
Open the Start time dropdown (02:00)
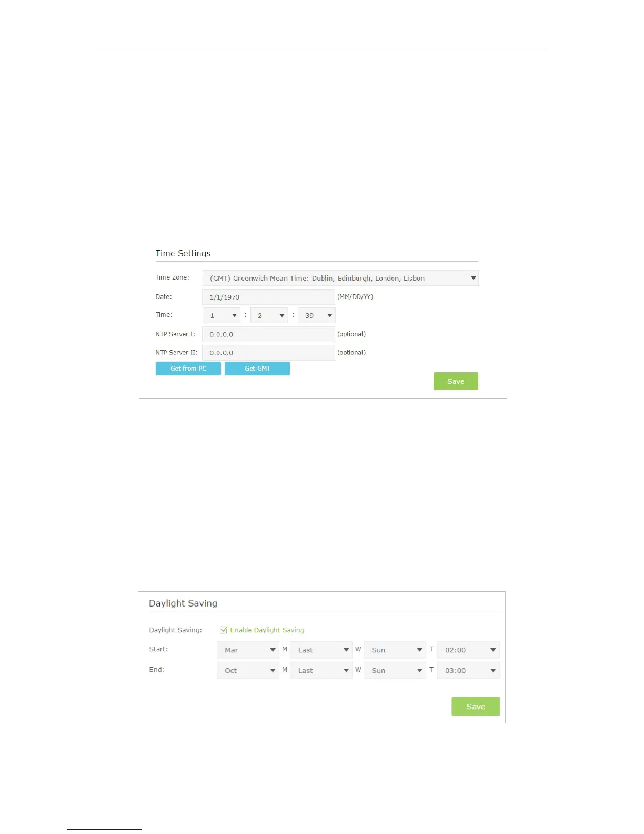click(x=468, y=650)
